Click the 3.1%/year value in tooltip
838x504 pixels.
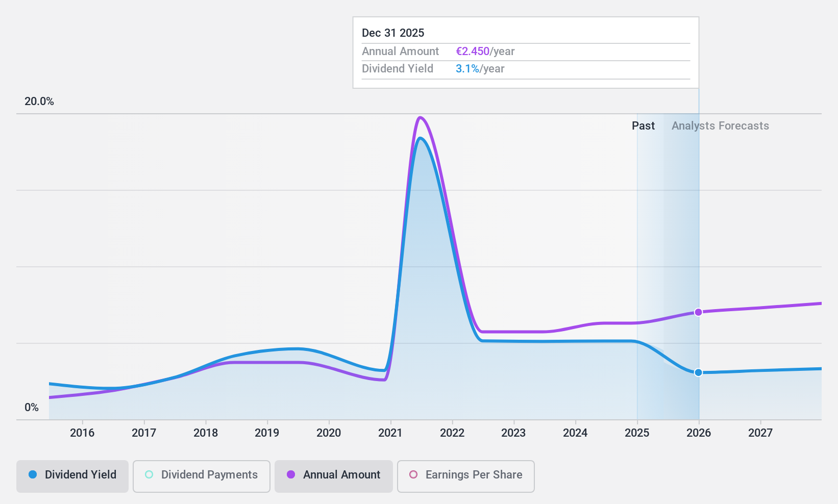coord(480,69)
